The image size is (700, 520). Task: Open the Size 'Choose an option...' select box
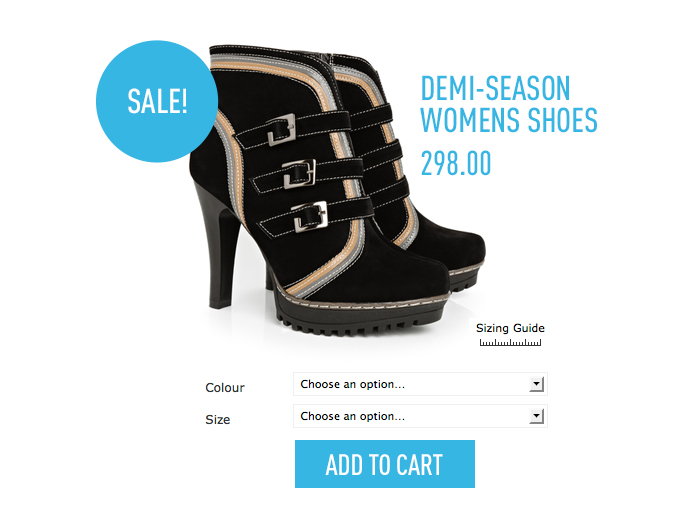tap(420, 416)
